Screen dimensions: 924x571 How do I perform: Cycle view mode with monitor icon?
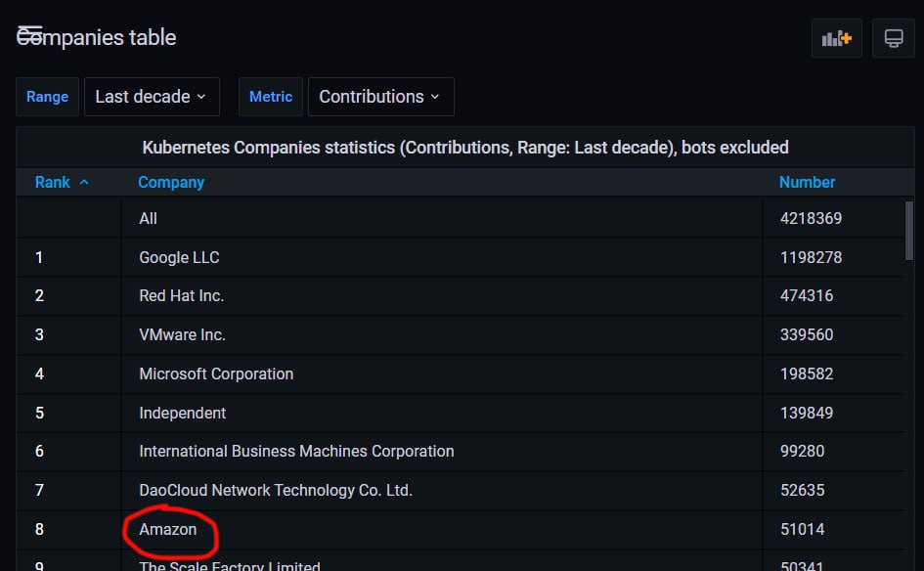[x=893, y=38]
